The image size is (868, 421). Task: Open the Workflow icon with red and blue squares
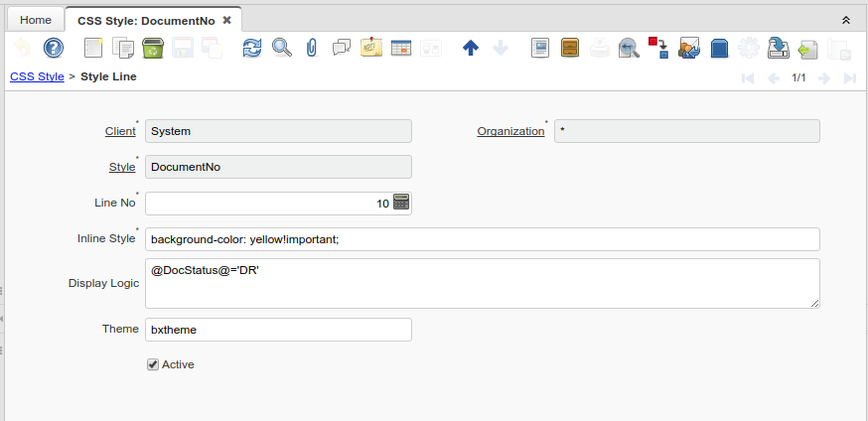pos(658,48)
